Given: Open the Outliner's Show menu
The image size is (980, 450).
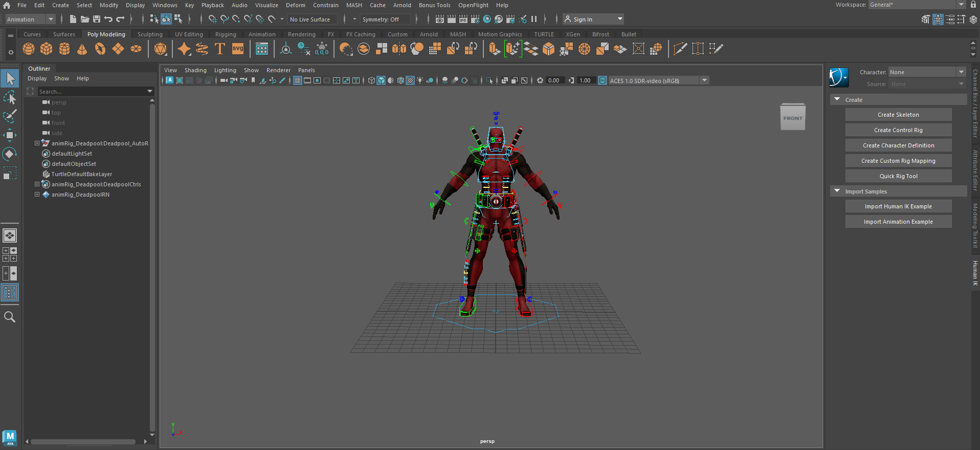Looking at the screenshot, I should [61, 78].
